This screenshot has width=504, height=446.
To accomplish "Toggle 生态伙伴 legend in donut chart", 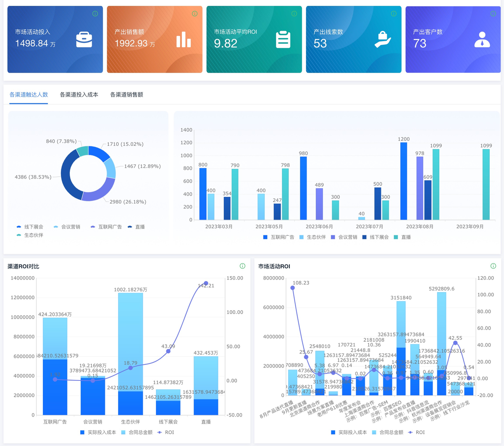I will [30, 235].
